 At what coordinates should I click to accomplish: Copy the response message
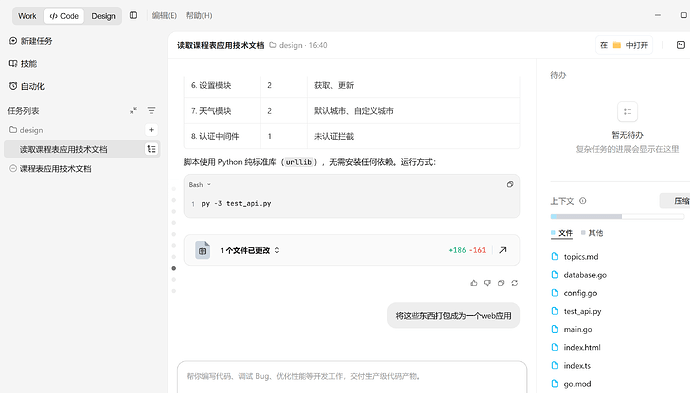501,283
